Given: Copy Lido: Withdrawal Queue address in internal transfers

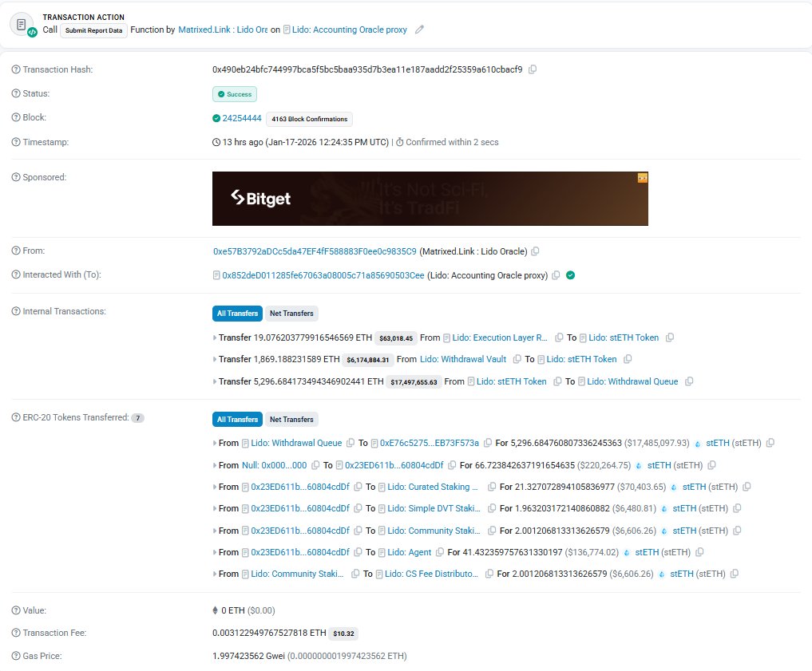Looking at the screenshot, I should [x=689, y=381].
